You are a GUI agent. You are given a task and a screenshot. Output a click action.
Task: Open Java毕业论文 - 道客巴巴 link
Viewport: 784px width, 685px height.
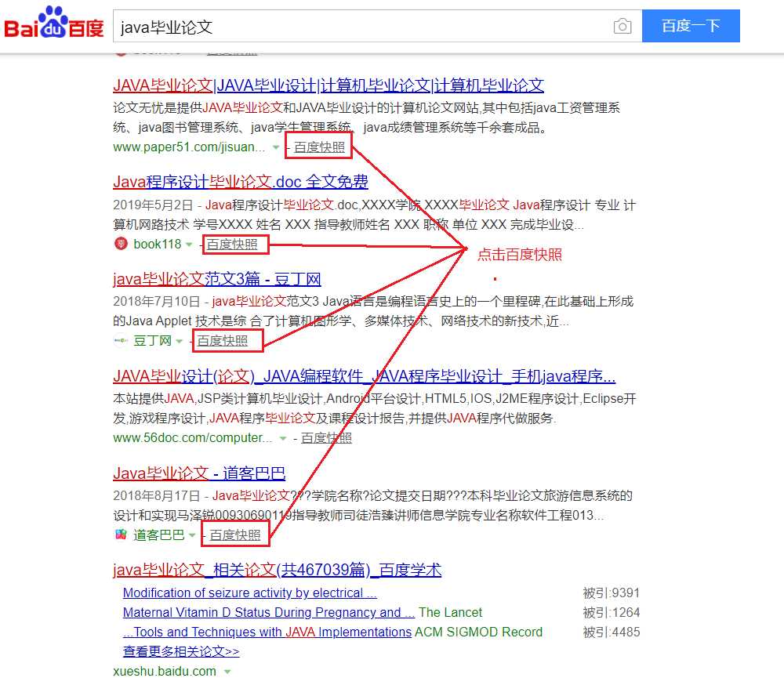pyautogui.click(x=199, y=473)
